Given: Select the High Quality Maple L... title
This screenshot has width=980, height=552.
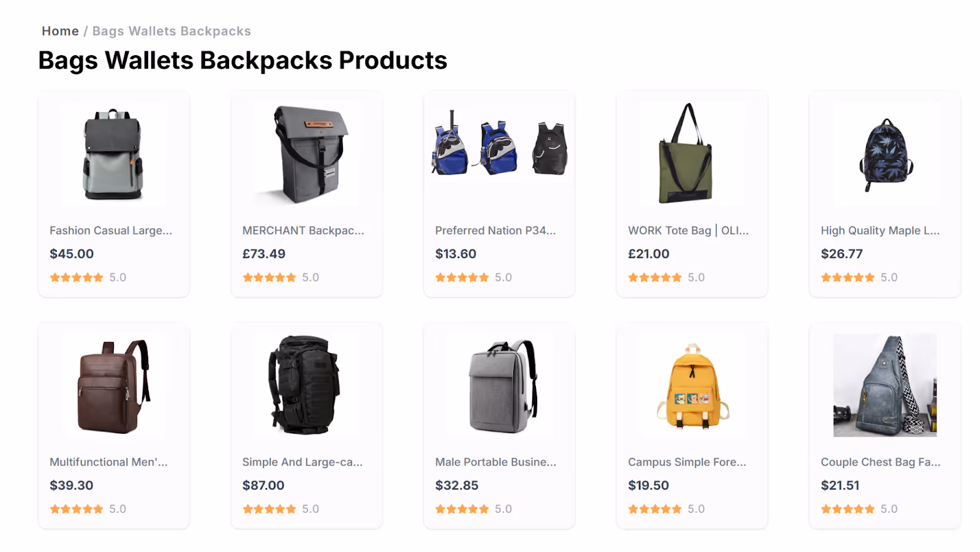Looking at the screenshot, I should click(x=880, y=230).
